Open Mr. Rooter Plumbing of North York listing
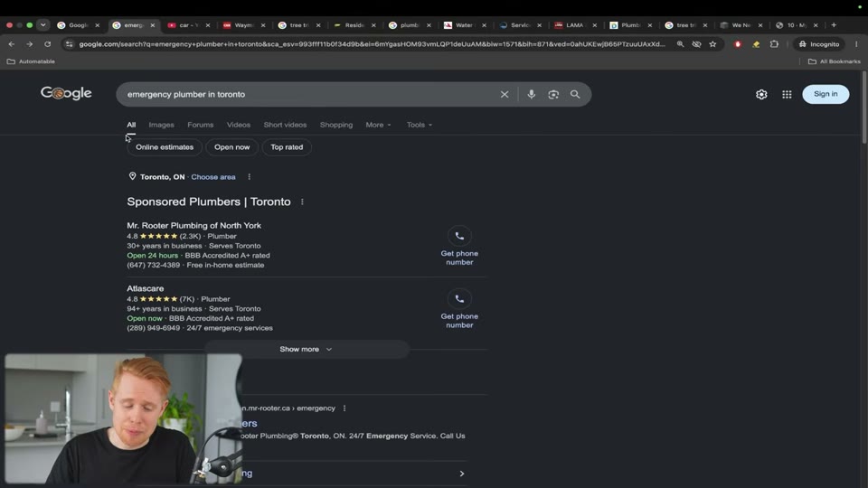Image resolution: width=868 pixels, height=488 pixels. (193, 226)
